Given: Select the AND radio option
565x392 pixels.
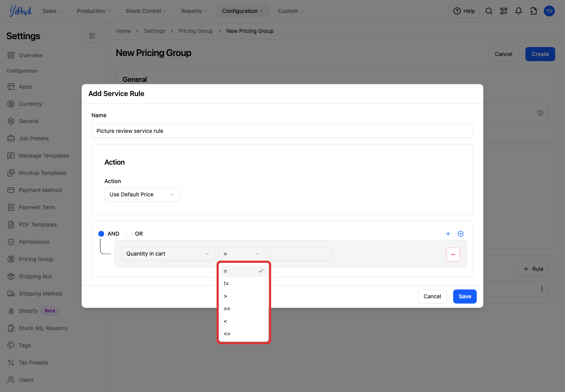Looking at the screenshot, I should pyautogui.click(x=101, y=234).
